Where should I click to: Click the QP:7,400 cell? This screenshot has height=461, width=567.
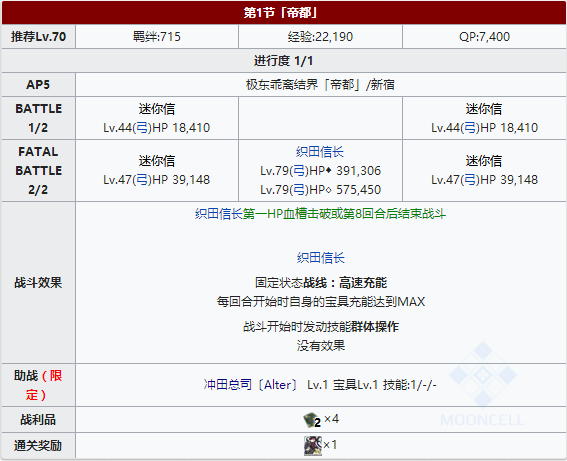click(x=484, y=37)
